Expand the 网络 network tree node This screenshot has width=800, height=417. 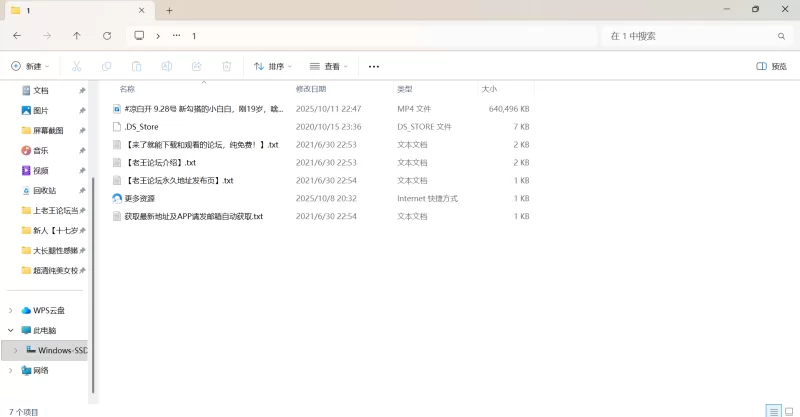click(10, 370)
